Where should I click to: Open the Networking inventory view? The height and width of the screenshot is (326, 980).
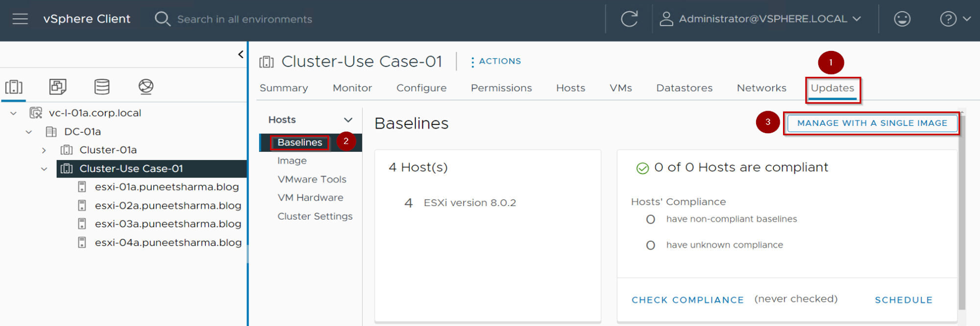point(146,87)
